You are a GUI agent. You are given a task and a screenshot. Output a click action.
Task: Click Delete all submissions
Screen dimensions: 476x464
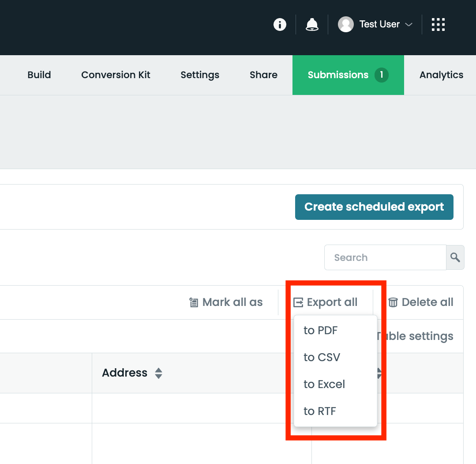(x=421, y=302)
